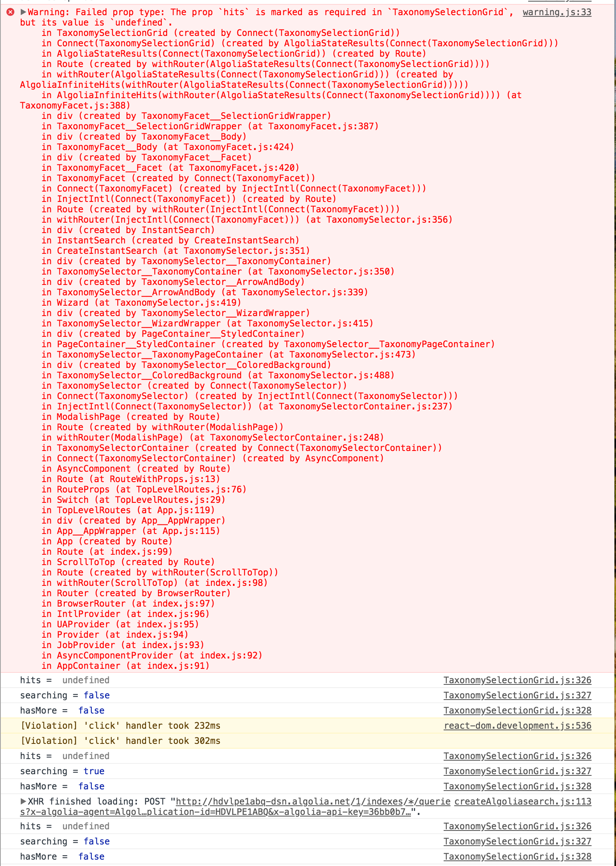616x866 pixels.
Task: Click the 'in AppContainer (at index.js:91)' line
Action: 125,666
